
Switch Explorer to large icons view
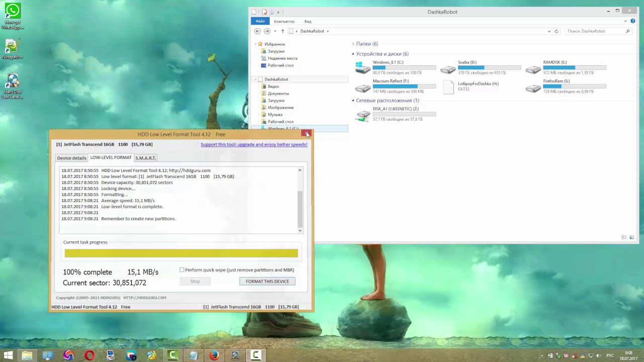pos(632,237)
